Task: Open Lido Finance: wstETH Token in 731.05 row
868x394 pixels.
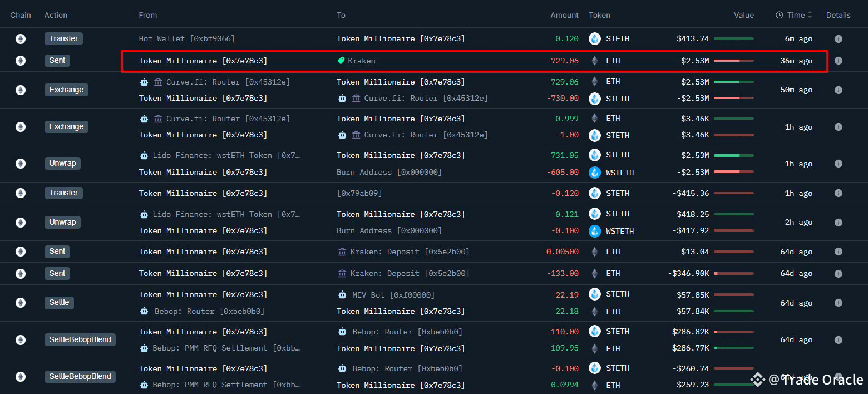Action: [x=226, y=156]
